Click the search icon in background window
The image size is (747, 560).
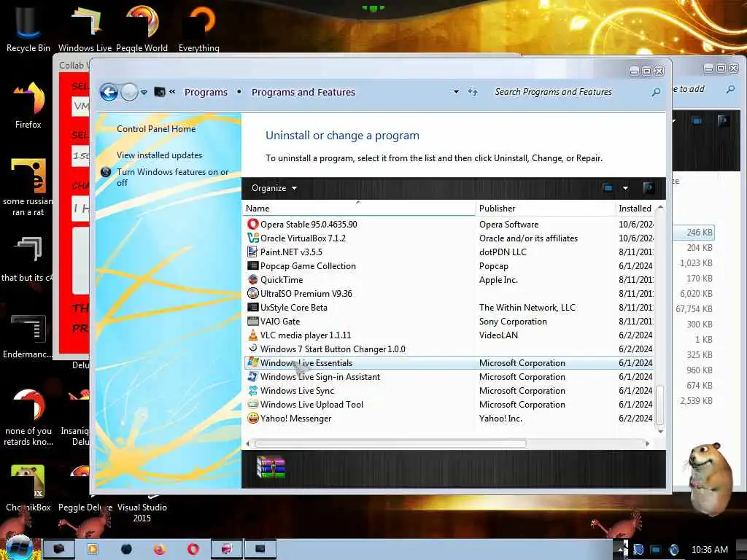[x=730, y=89]
